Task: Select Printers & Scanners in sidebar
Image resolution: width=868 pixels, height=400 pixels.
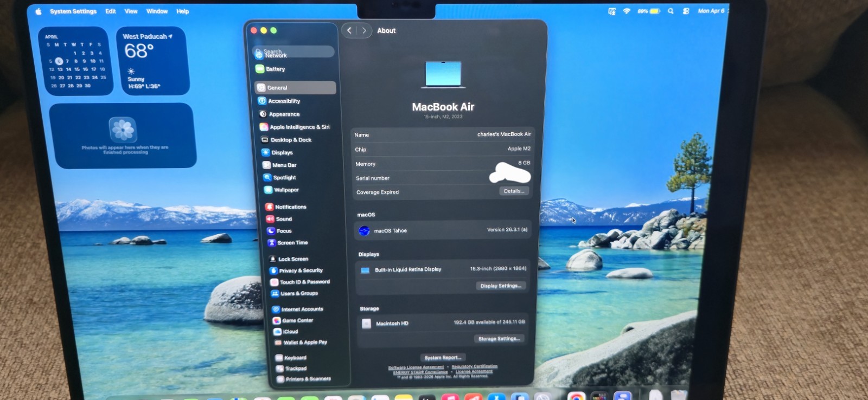Action: click(303, 379)
